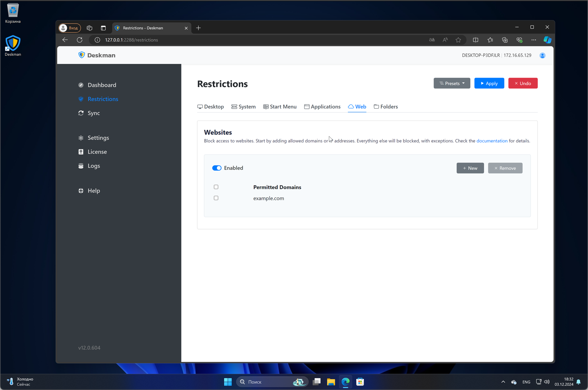This screenshot has height=390, width=588.
Task: Click the read aloud icon
Action: (445, 40)
